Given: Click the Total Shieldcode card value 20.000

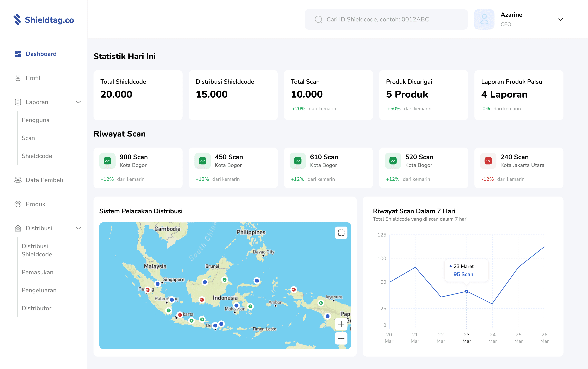Looking at the screenshot, I should pyautogui.click(x=116, y=94).
